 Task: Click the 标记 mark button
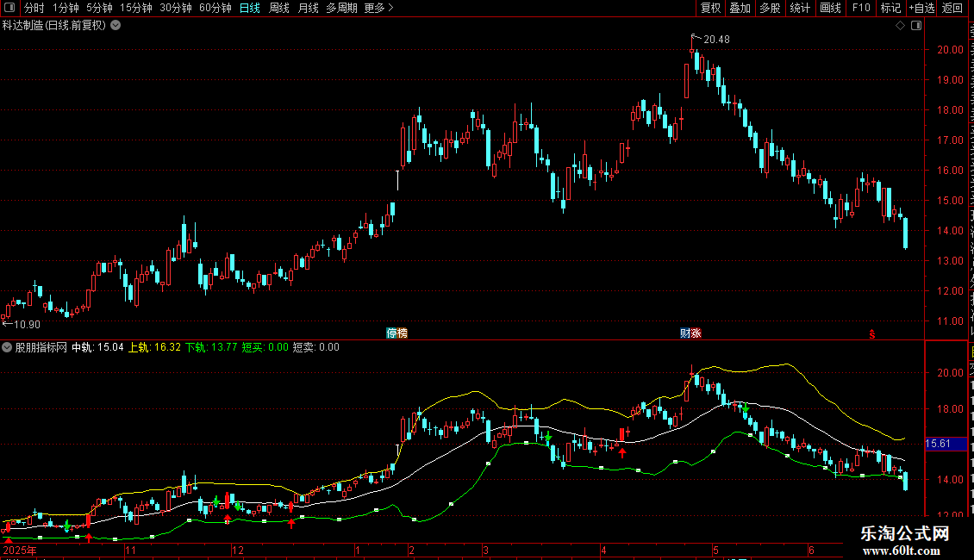point(890,8)
